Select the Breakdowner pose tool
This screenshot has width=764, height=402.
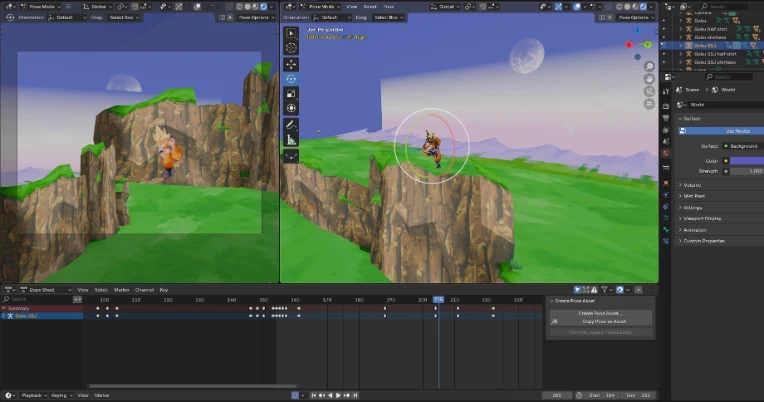291,156
